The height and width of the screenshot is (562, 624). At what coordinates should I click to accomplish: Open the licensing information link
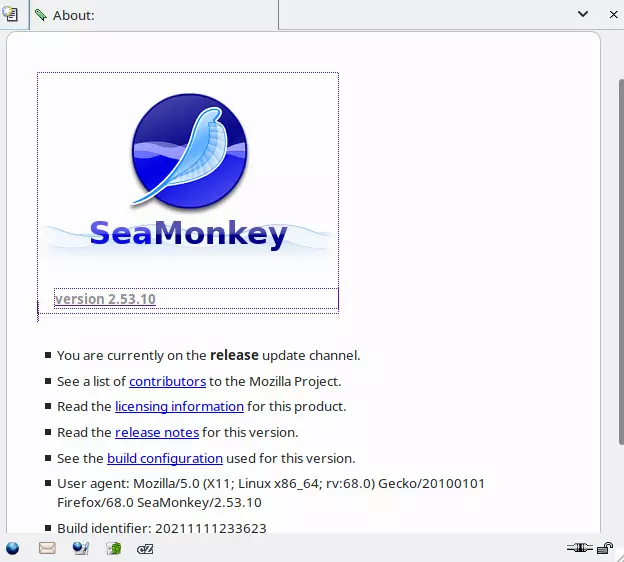coord(179,407)
